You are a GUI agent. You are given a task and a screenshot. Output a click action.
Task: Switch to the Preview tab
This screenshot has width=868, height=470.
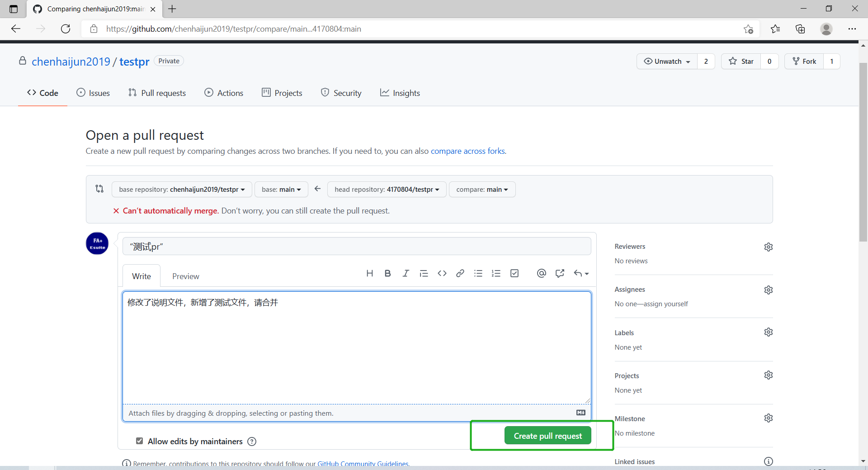pos(185,276)
